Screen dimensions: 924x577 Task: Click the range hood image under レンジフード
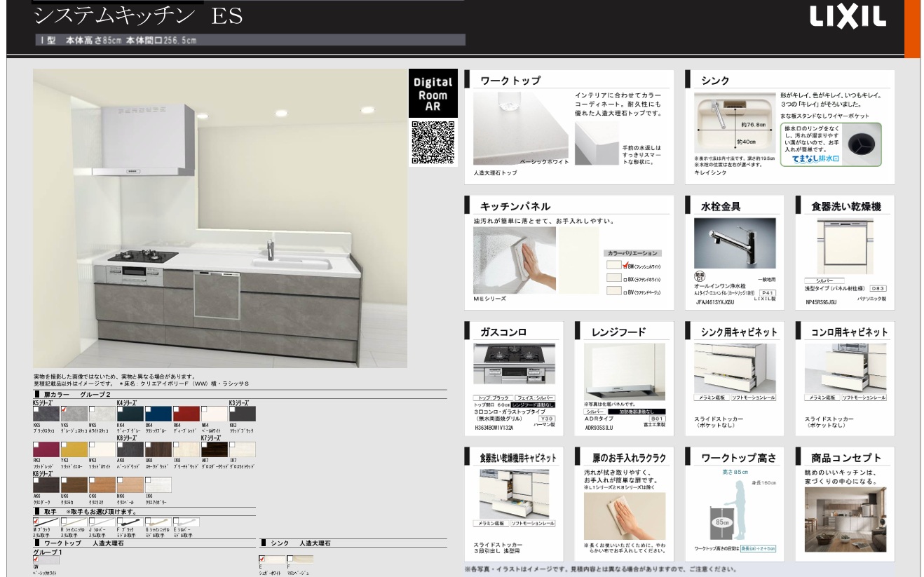tap(625, 371)
